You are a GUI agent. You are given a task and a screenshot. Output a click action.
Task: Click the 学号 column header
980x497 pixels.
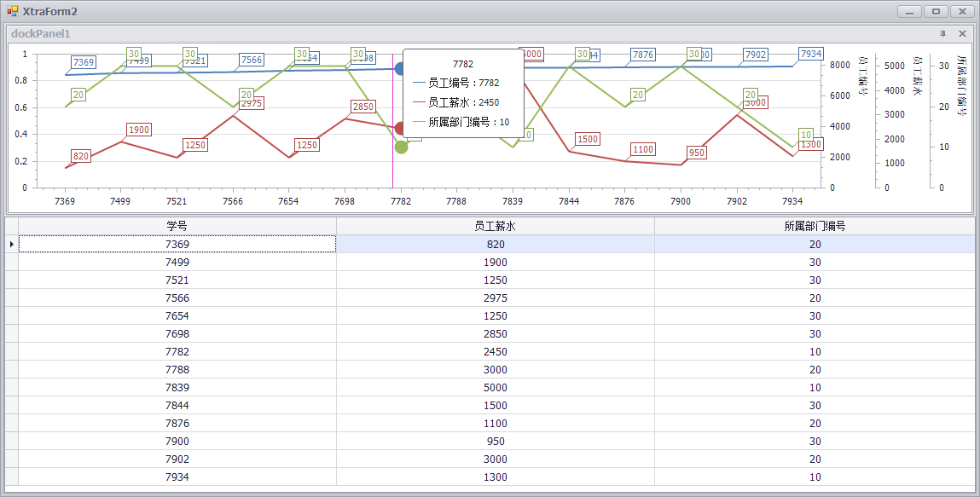pyautogui.click(x=177, y=226)
